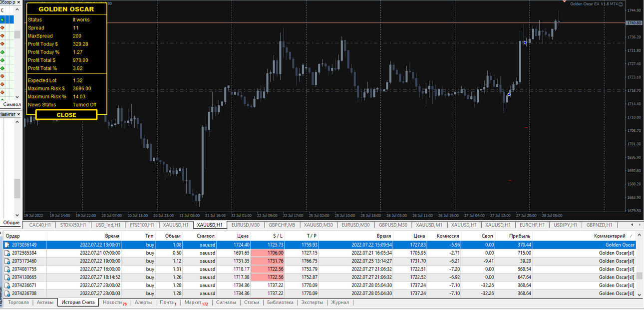Image resolution: width=644 pixels, height=310 pixels.
Task: Click order icon for ticket 2074081755
Action: 7,269
